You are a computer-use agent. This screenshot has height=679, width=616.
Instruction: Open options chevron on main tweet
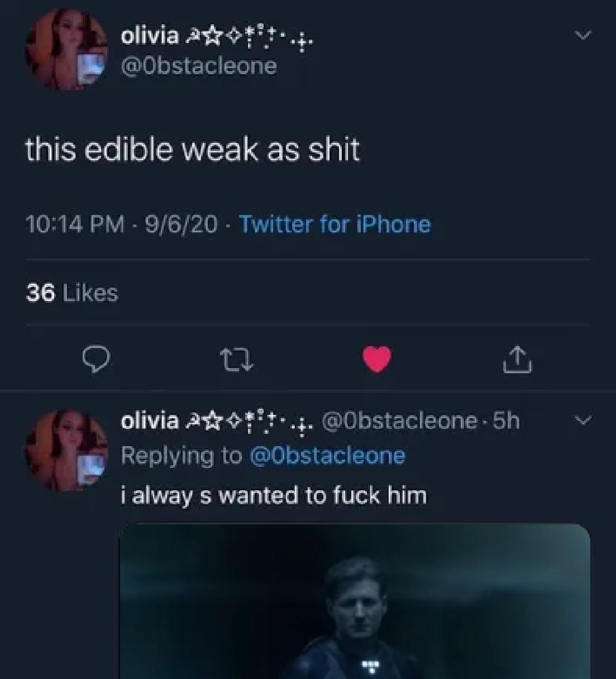point(583,35)
